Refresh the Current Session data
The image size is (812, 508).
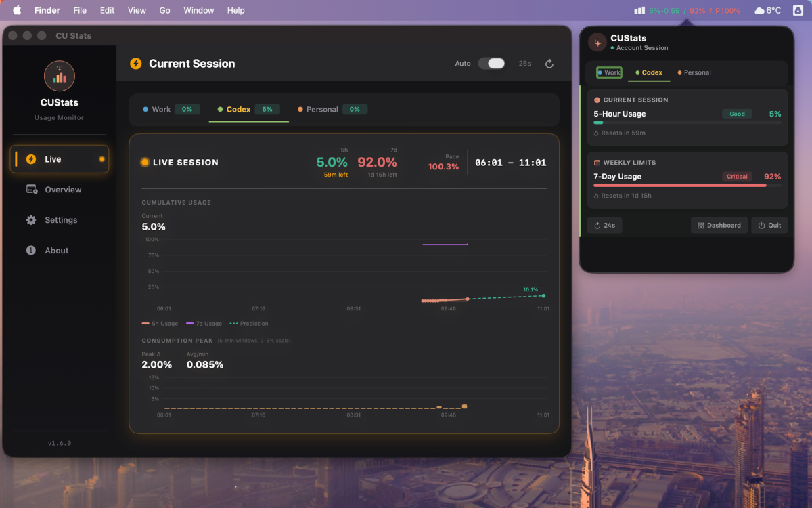click(549, 63)
